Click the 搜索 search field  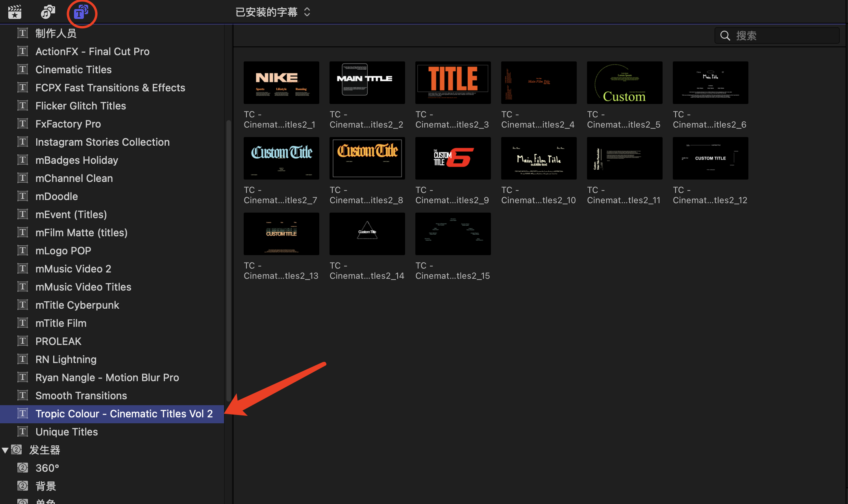(x=777, y=35)
